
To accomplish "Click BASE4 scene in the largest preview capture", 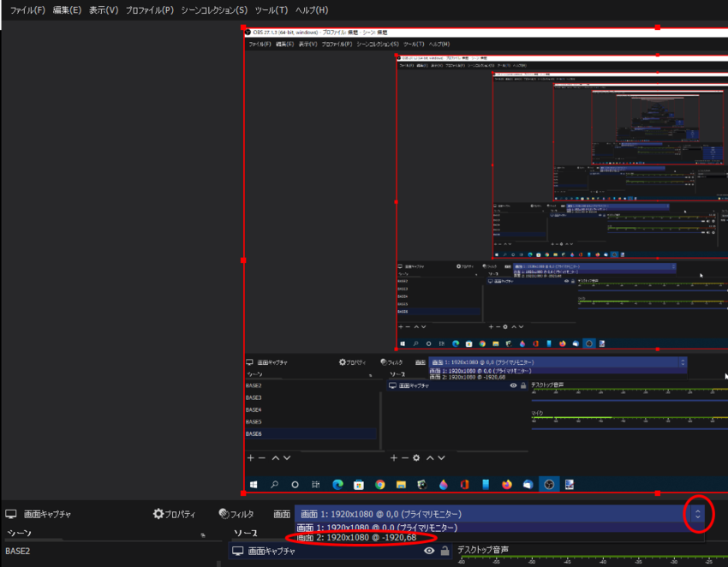I will [x=254, y=409].
